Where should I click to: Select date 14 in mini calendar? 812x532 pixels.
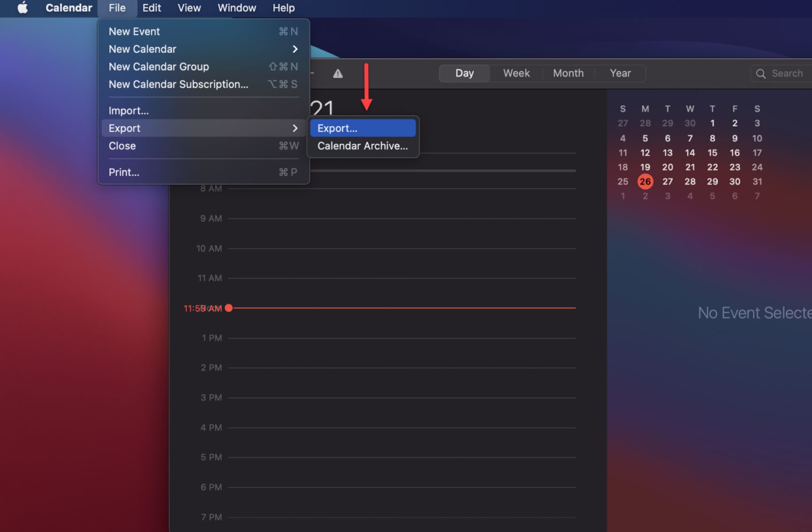[690, 153]
